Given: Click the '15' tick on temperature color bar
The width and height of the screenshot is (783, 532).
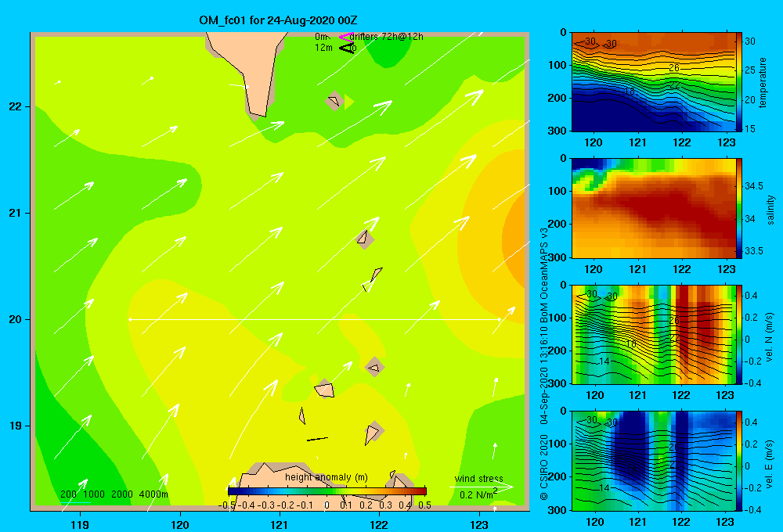Looking at the screenshot, I should pyautogui.click(x=750, y=129).
